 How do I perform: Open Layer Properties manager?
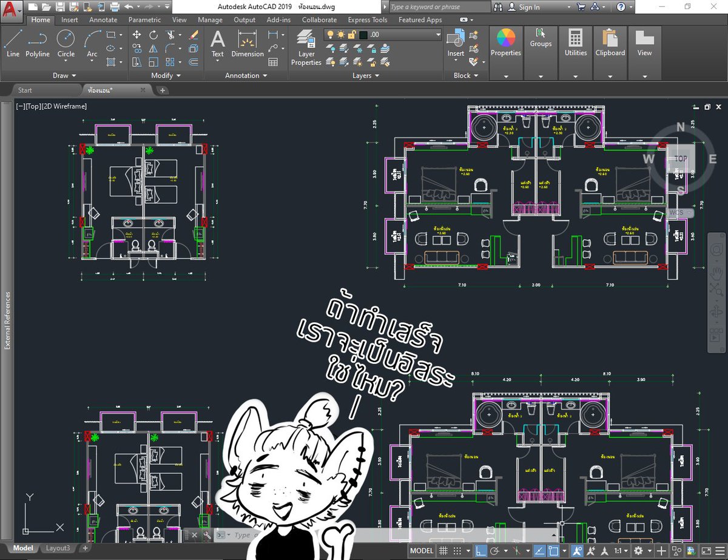pyautogui.click(x=306, y=47)
